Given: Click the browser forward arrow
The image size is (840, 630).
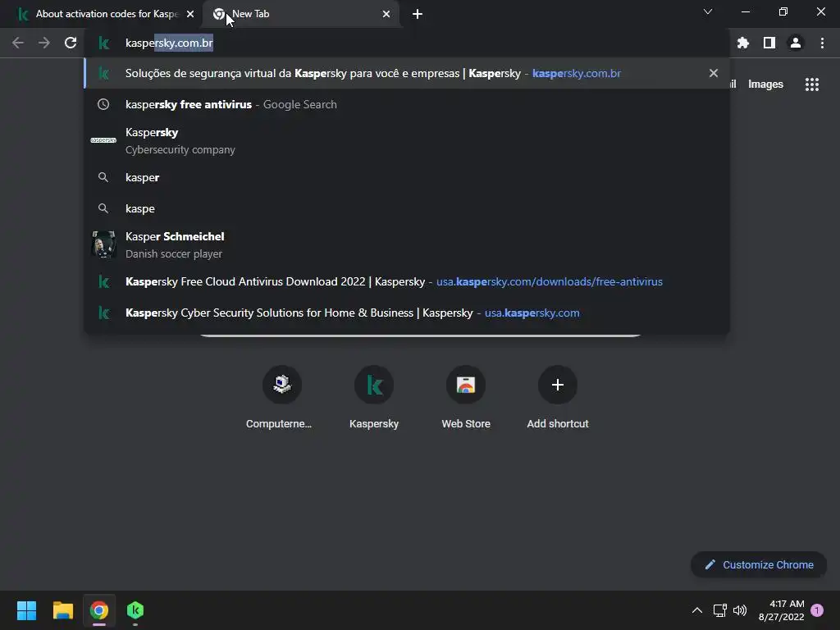Looking at the screenshot, I should click(44, 43).
